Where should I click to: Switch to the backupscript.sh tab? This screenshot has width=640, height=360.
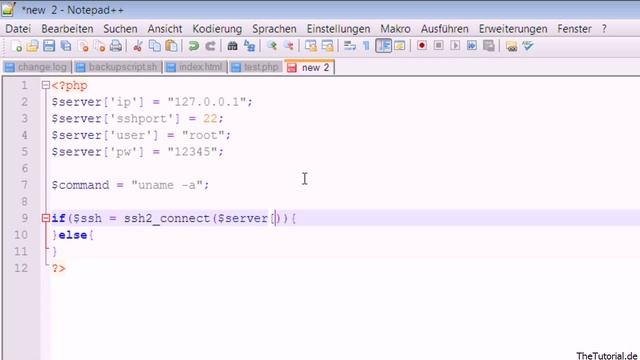[x=118, y=67]
